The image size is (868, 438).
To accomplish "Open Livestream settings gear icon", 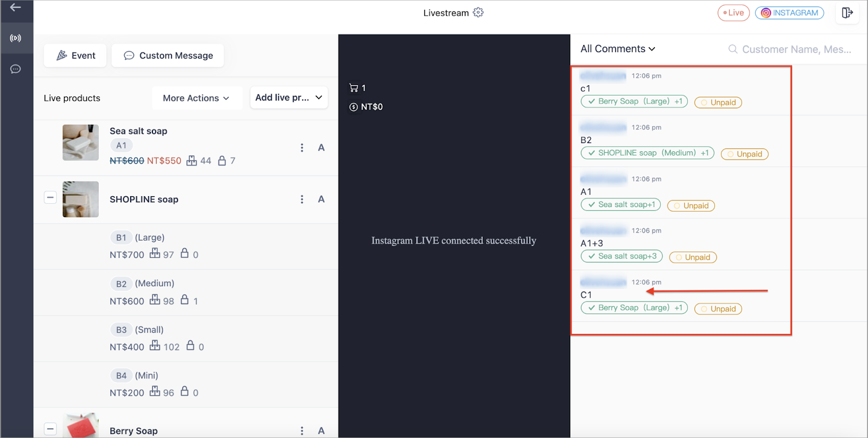I will [478, 12].
